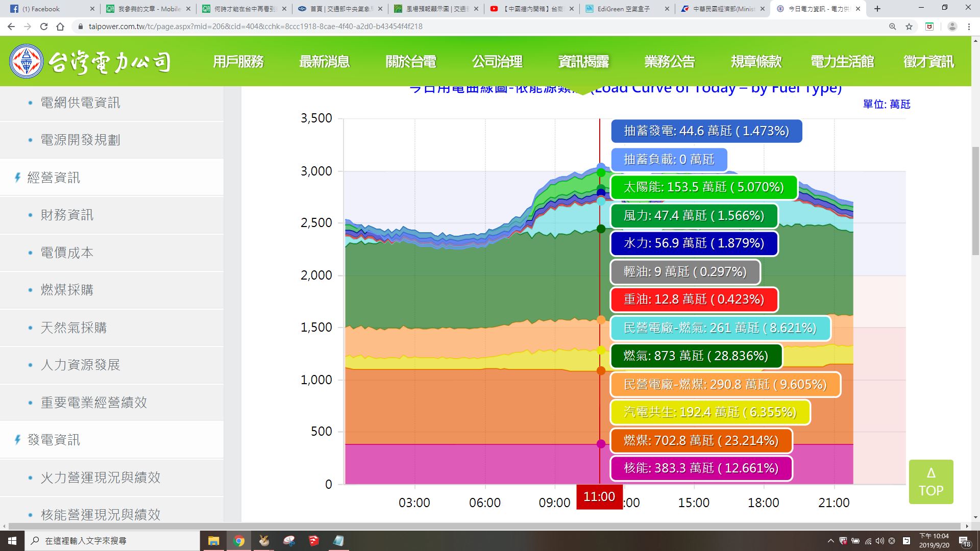
Task: Open the browser zoom magnifier icon
Action: (893, 27)
